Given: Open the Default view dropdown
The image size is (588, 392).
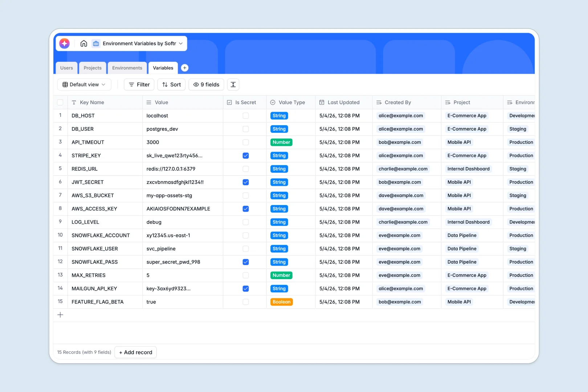Looking at the screenshot, I should click(x=84, y=85).
